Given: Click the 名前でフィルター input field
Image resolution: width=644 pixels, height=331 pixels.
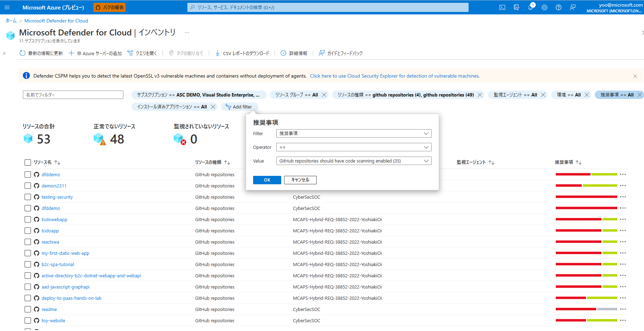Looking at the screenshot, I should point(73,94).
